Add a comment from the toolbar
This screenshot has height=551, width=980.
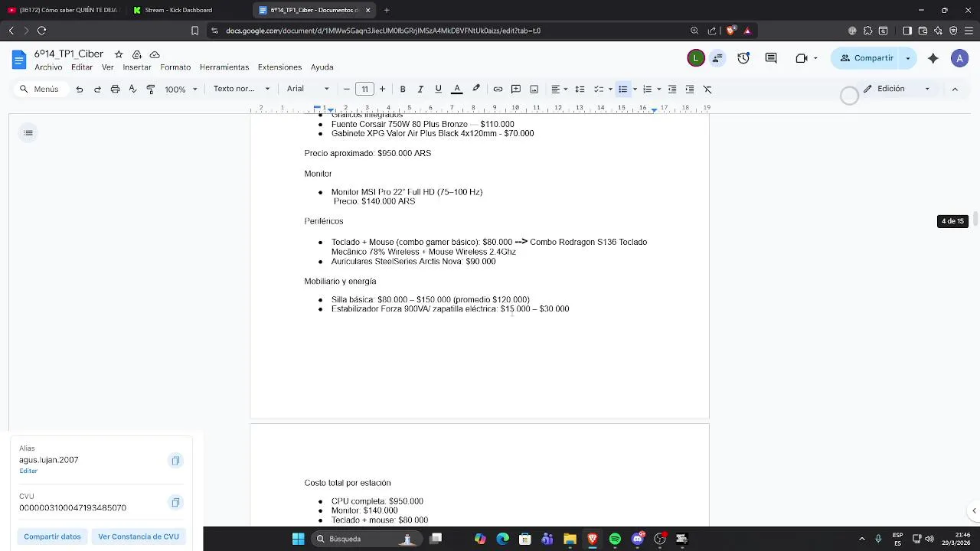pyautogui.click(x=516, y=90)
